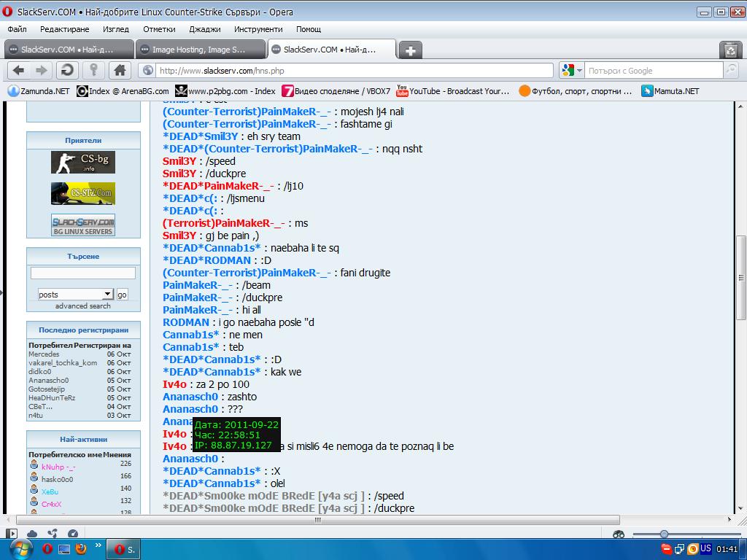Open the orange football sport bookmark
The width and height of the screenshot is (747, 560).
point(576,91)
